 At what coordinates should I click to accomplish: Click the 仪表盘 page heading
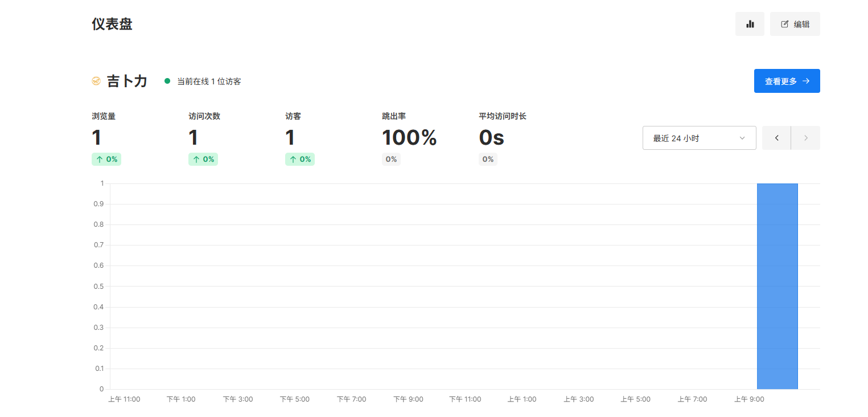point(112,24)
